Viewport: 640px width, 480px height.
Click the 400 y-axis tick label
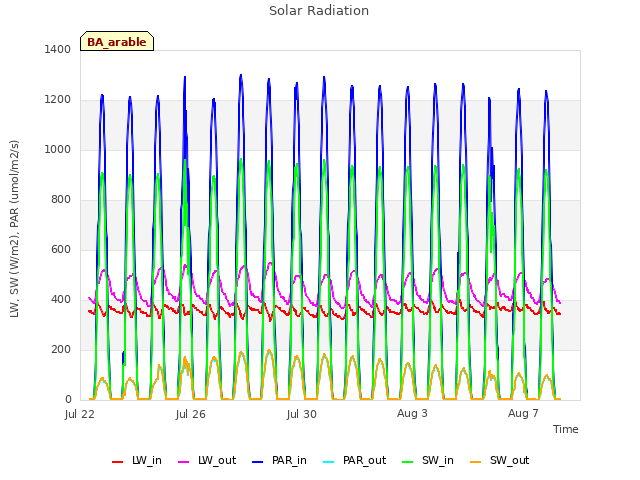61,300
